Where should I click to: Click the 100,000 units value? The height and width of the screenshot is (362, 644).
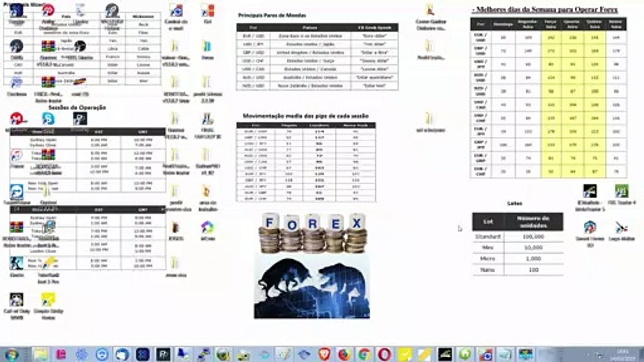(534, 236)
